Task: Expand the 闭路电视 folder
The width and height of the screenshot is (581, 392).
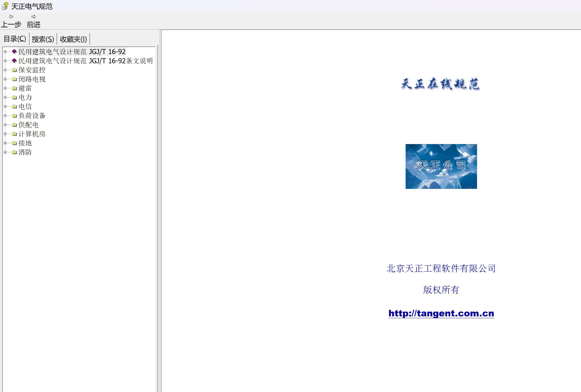Action: (5, 79)
